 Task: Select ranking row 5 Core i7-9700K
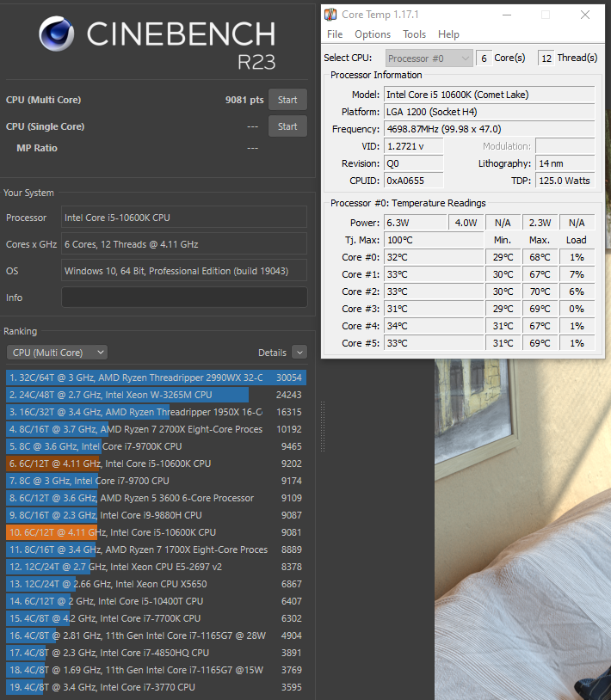click(x=157, y=446)
